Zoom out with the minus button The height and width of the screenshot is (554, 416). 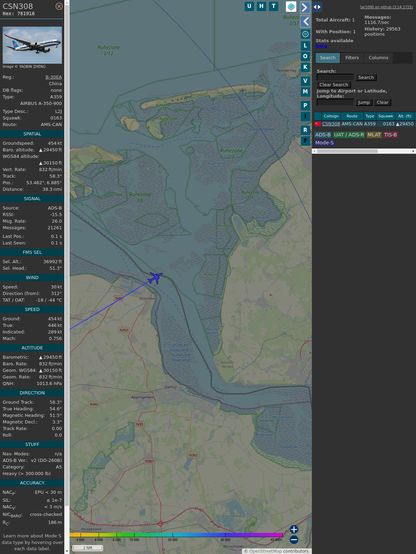click(x=294, y=540)
